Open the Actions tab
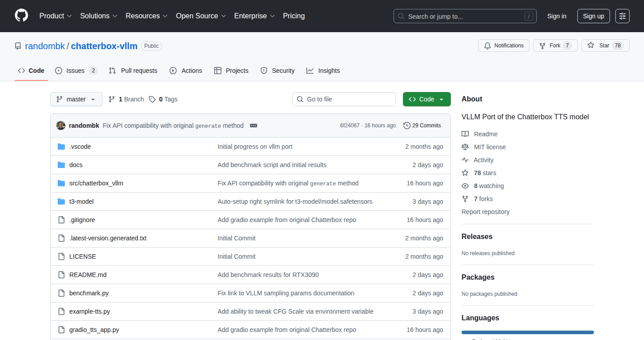 click(x=186, y=71)
